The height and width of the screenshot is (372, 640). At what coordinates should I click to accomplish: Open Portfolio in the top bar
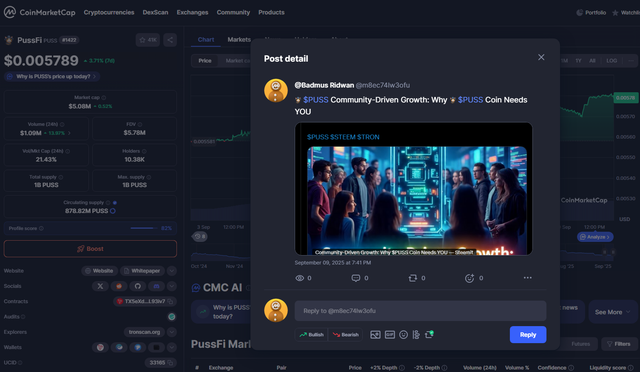[x=591, y=13]
